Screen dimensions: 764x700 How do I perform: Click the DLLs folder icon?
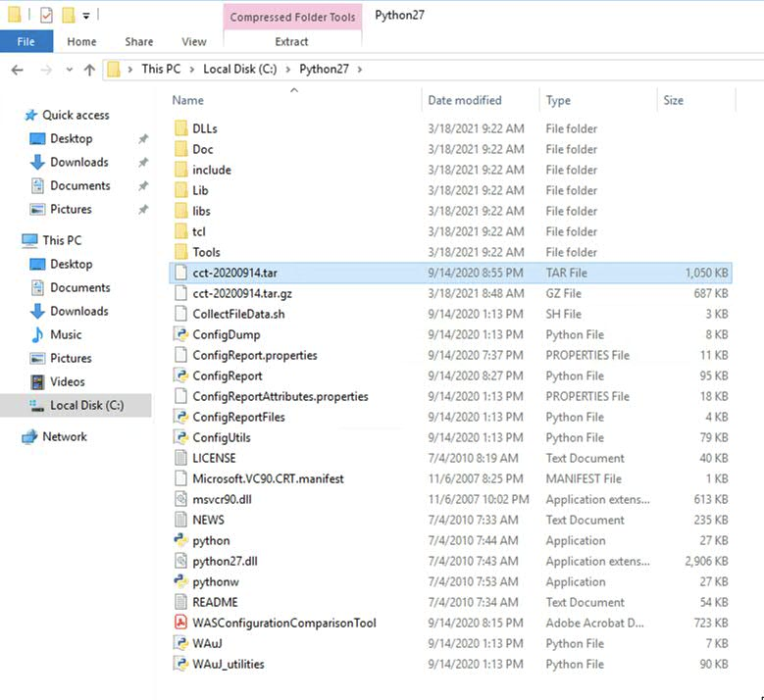(180, 128)
